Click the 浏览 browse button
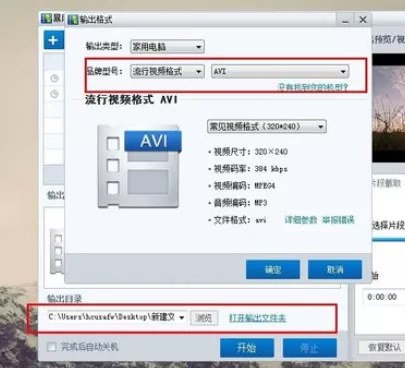The width and height of the screenshot is (405, 368). point(204,318)
